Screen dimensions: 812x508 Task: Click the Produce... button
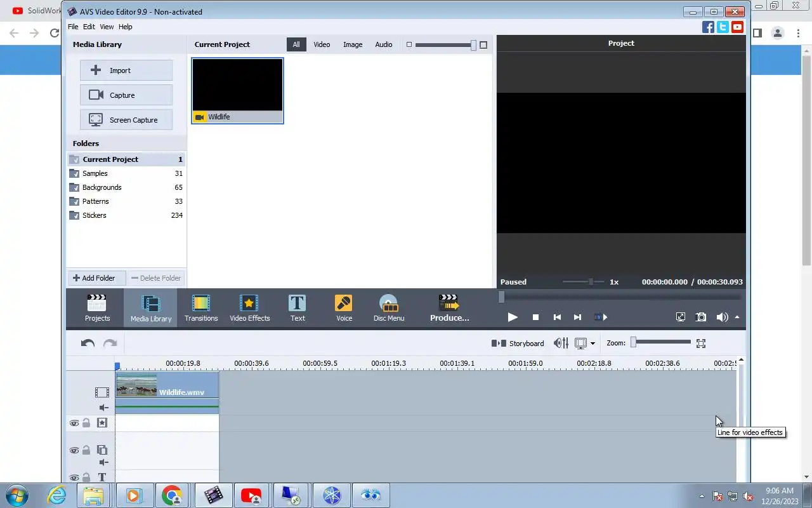pos(449,308)
